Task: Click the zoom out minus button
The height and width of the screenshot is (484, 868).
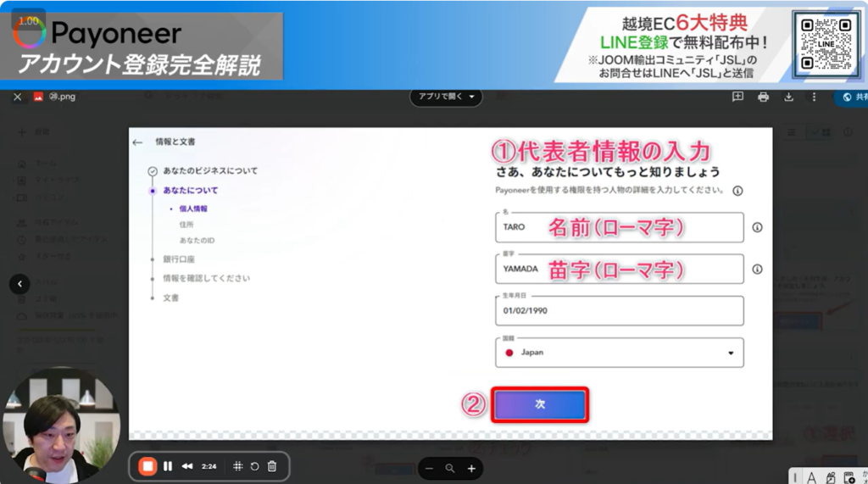Action: coord(429,468)
